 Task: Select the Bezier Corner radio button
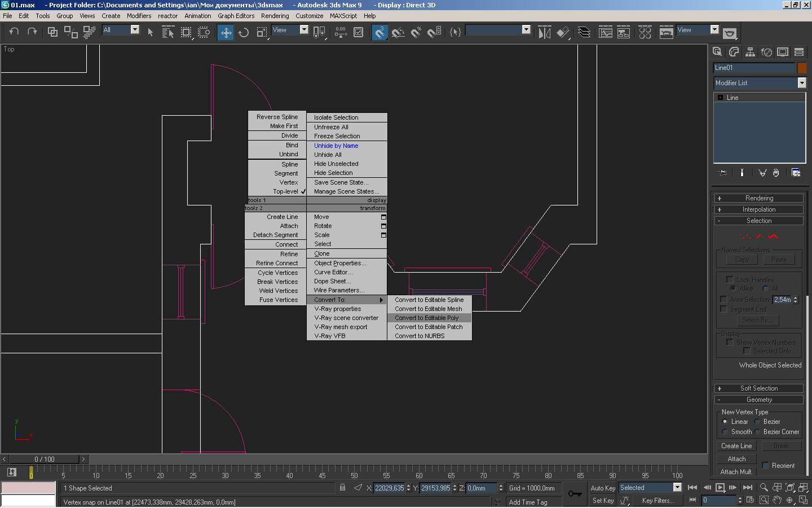coord(757,432)
